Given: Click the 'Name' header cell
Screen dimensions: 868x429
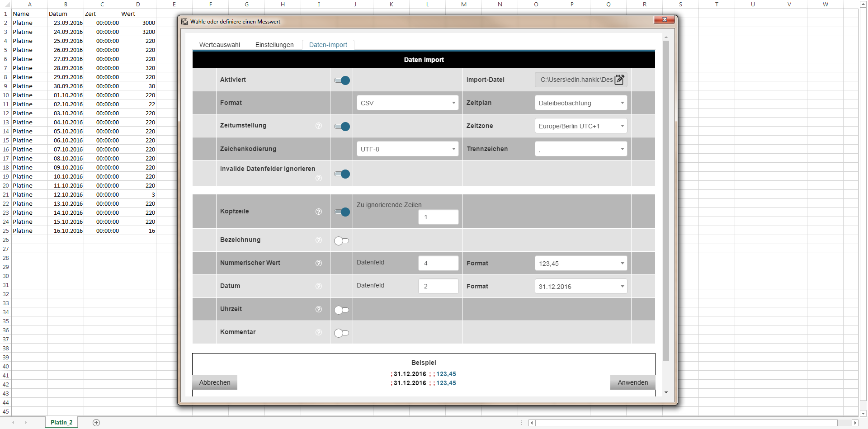Looking at the screenshot, I should 29,14.
